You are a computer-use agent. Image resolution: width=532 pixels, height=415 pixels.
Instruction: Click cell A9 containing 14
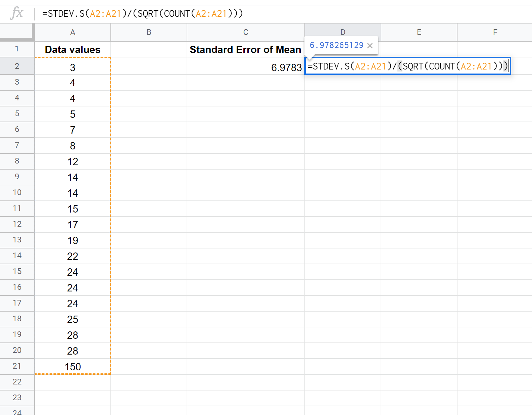click(x=73, y=177)
